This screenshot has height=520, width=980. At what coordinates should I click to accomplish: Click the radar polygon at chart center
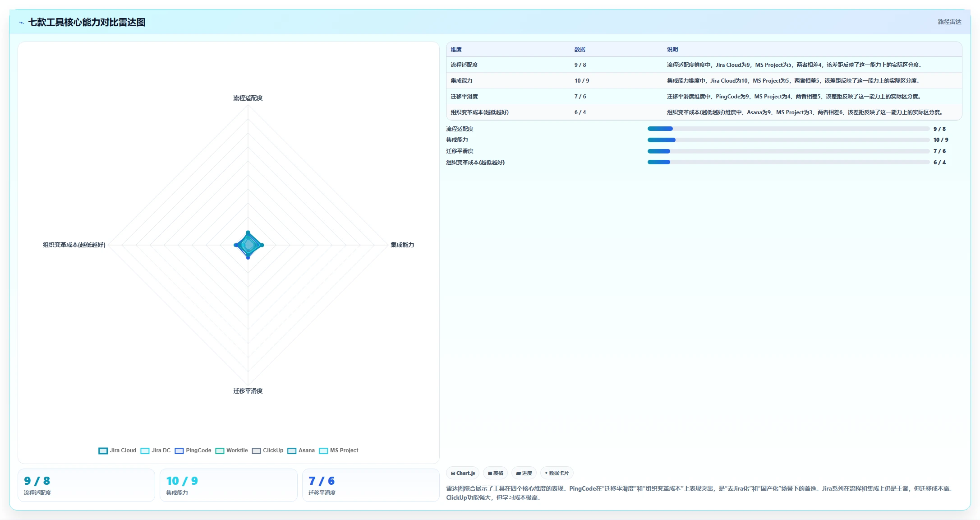point(248,245)
